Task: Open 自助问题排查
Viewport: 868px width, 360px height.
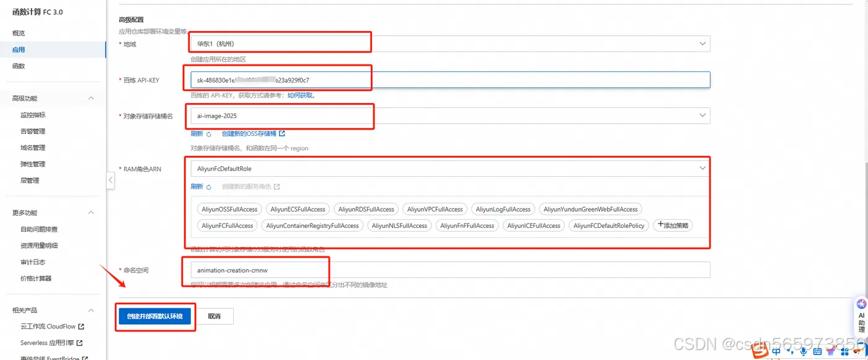Action: point(39,229)
